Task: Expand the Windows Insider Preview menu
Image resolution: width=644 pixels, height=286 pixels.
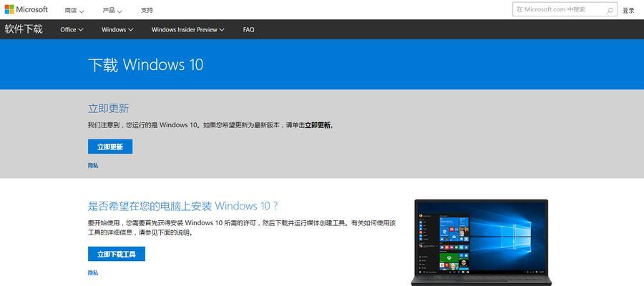Action: click(x=187, y=29)
